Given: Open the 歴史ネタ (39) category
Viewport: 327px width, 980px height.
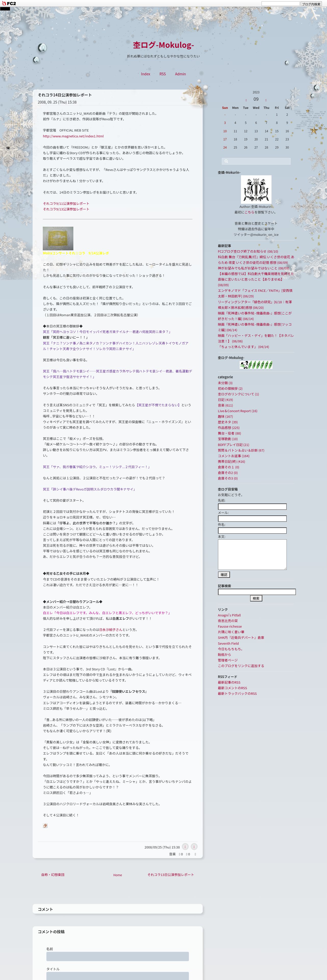Looking at the screenshot, I should [228, 422].
